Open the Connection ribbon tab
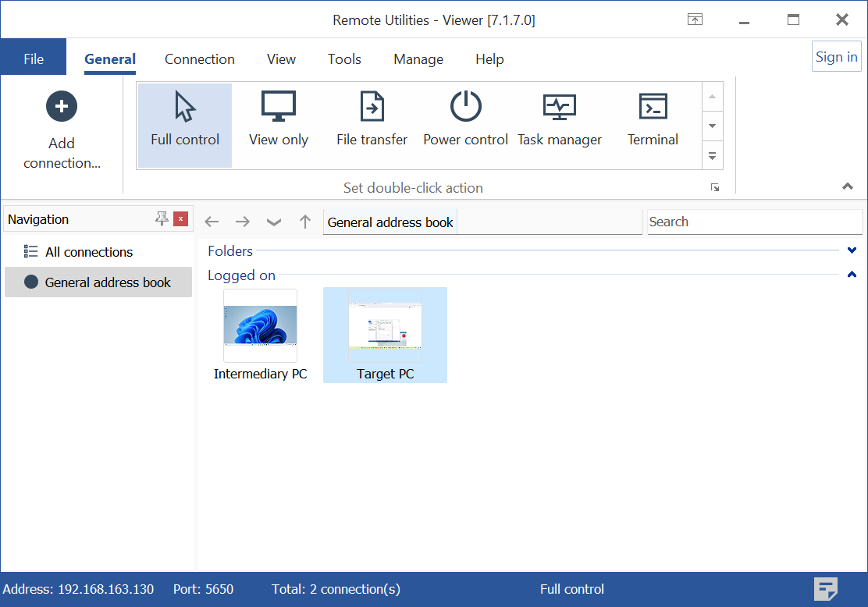 [x=199, y=59]
